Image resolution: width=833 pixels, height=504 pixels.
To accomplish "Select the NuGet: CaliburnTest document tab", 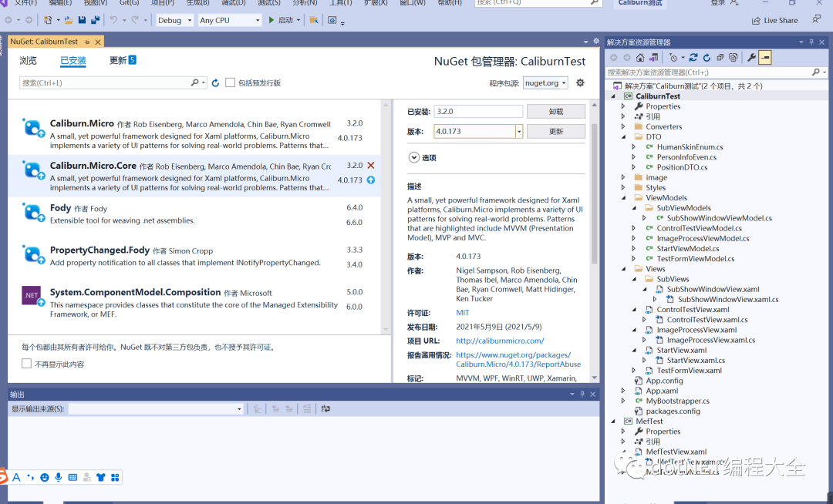I will click(44, 42).
